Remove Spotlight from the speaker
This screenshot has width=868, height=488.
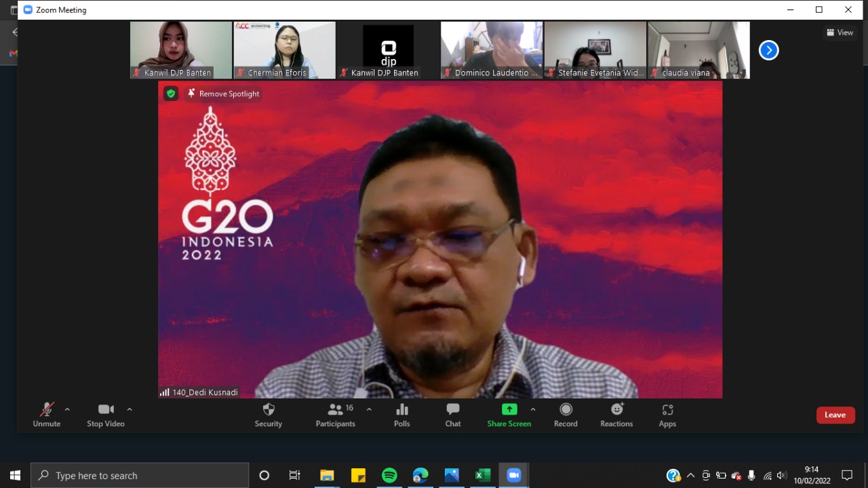coord(223,94)
